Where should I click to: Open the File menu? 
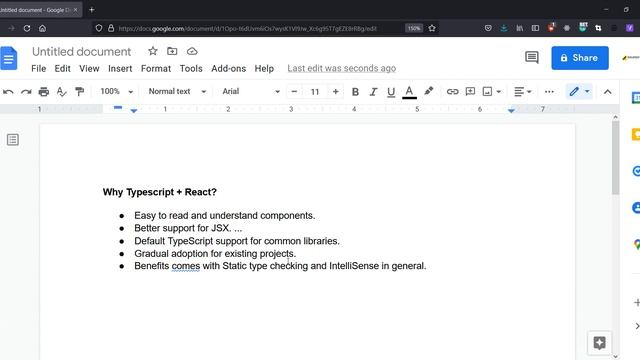[x=39, y=69]
